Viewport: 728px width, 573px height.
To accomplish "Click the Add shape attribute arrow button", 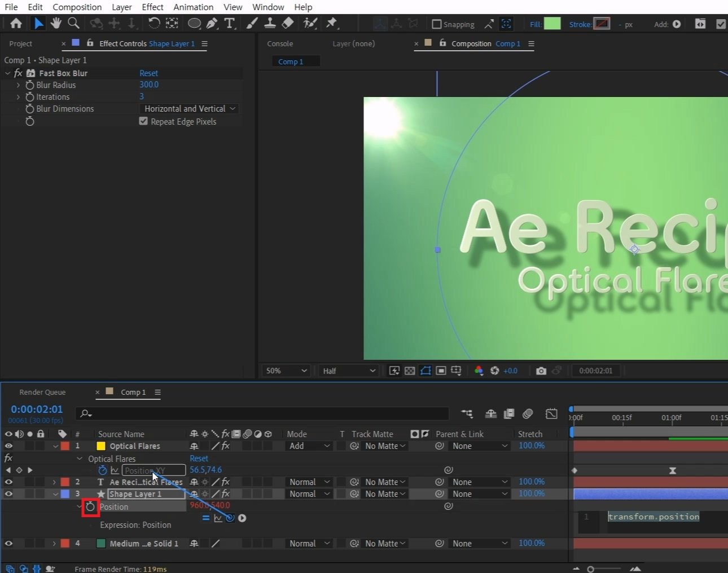I will click(677, 24).
